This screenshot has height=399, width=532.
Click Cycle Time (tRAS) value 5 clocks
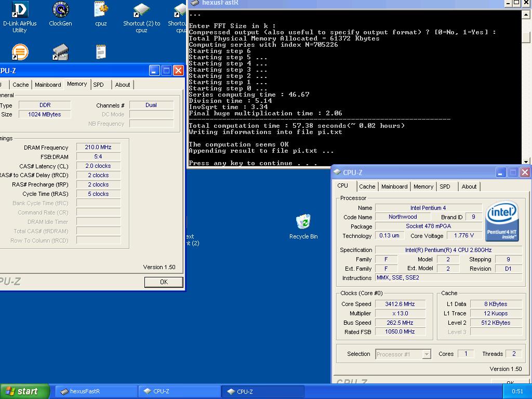[x=98, y=194]
